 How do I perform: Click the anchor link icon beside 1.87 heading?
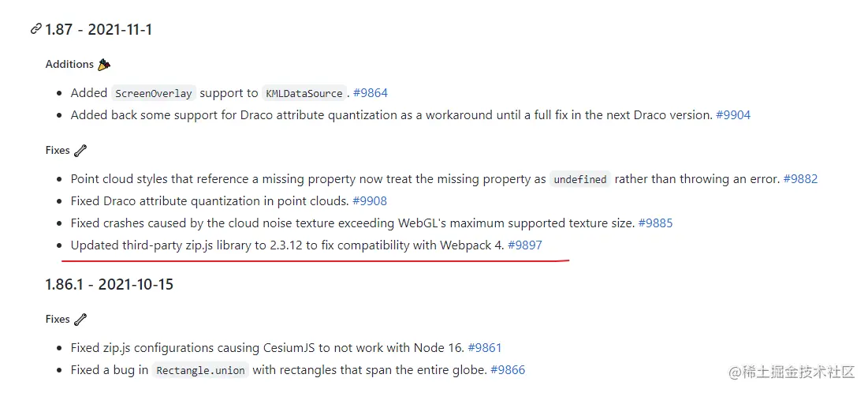[35, 29]
